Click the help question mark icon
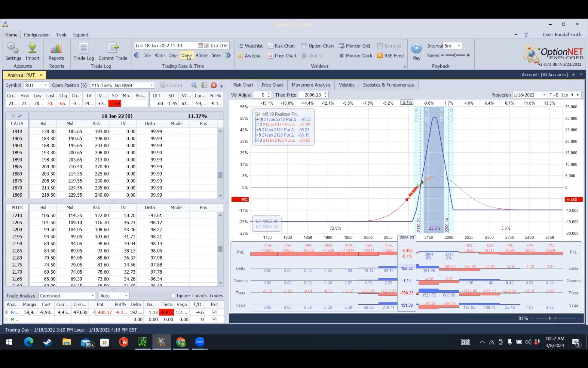 [x=526, y=35]
